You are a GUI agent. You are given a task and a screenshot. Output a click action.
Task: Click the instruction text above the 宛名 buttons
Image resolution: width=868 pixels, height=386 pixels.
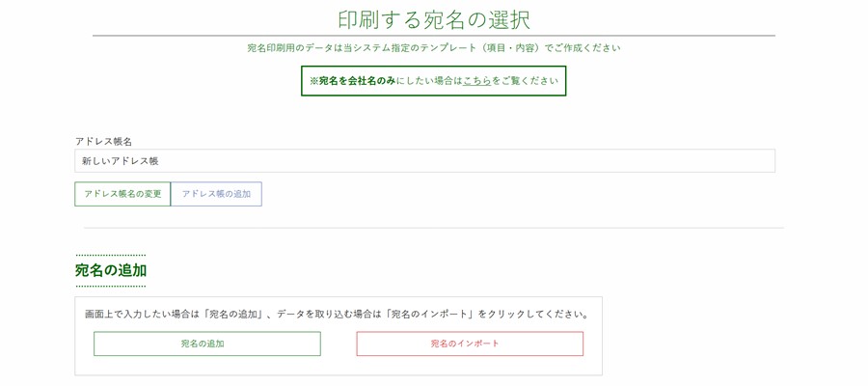337,314
